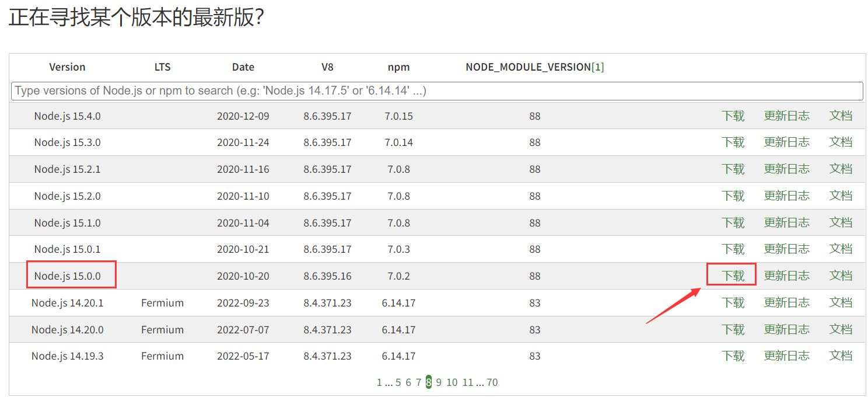The width and height of the screenshot is (868, 397).
Task: Open documentation for Node.js 15.4.0
Action: (x=841, y=116)
